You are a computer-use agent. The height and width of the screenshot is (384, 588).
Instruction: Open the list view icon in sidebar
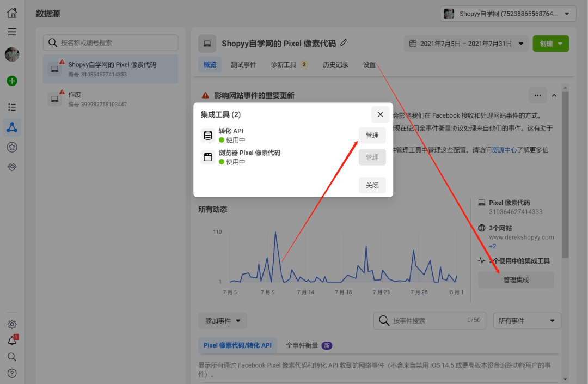[12, 107]
